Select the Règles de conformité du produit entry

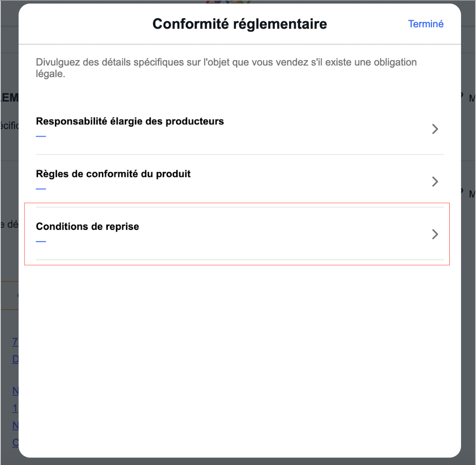coord(113,174)
